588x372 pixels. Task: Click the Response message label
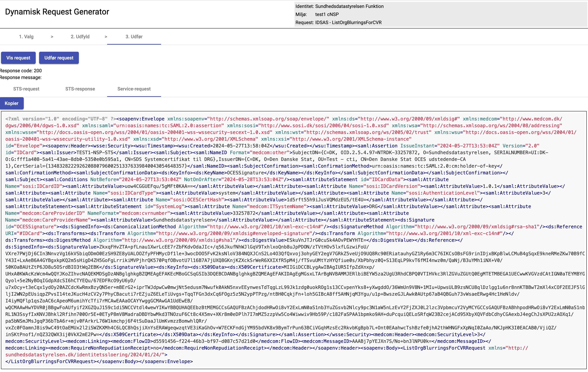[x=21, y=77]
